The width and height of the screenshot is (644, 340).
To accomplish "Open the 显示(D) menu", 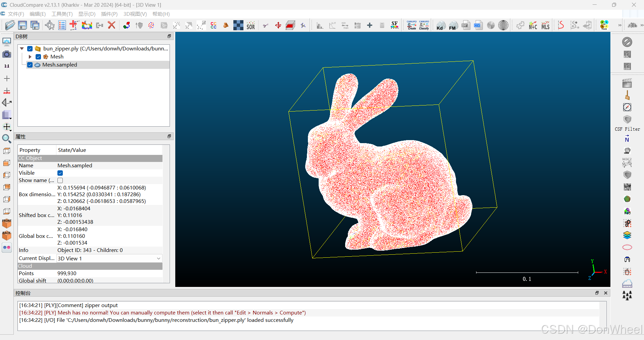I will click(x=87, y=14).
